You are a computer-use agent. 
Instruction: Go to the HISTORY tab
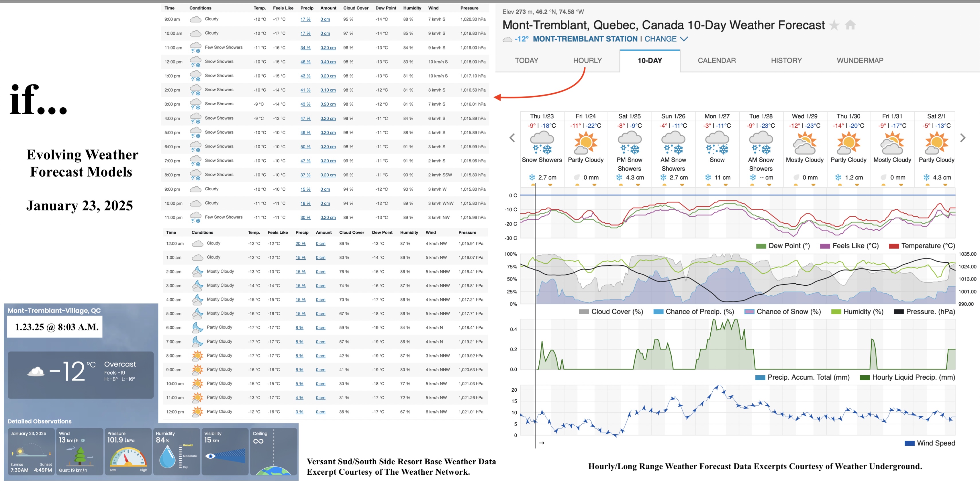coord(786,60)
